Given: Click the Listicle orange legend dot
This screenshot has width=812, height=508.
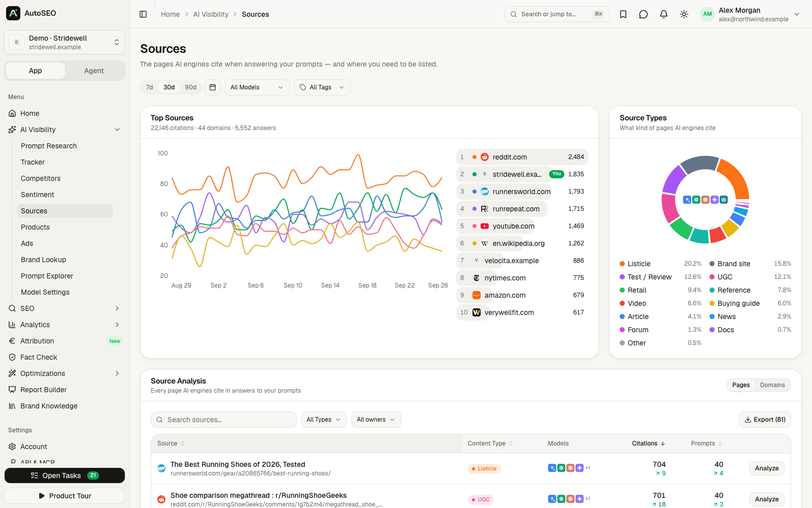Looking at the screenshot, I should pos(622,264).
